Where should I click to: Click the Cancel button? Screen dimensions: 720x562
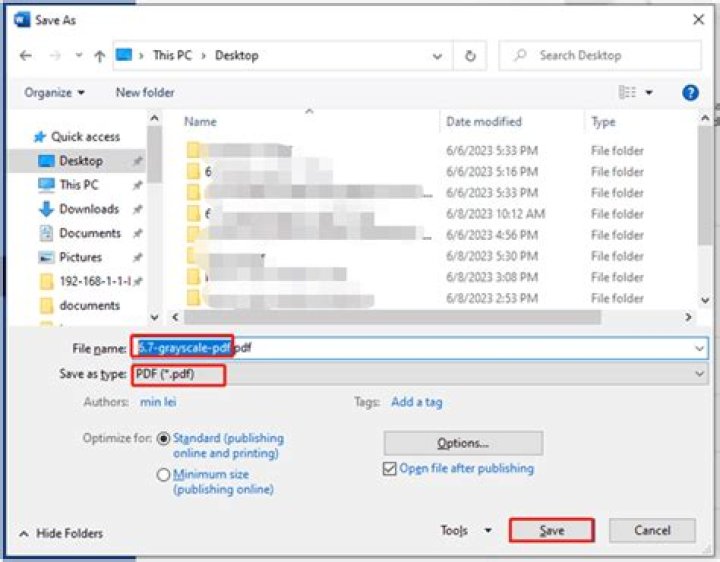652,531
